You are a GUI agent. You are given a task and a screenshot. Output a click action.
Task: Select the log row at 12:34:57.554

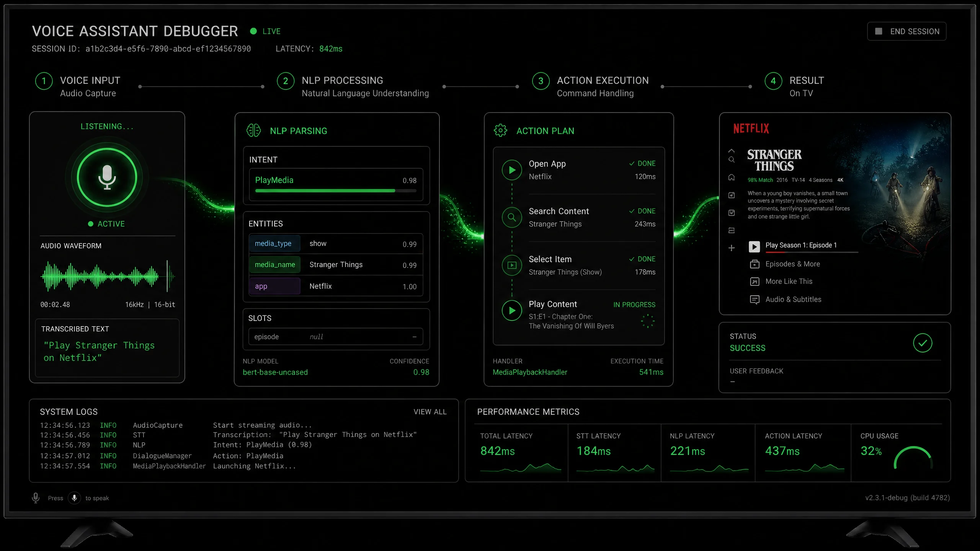(x=168, y=466)
